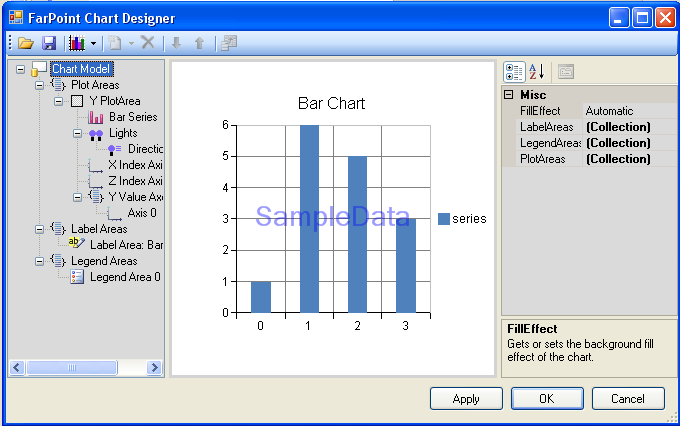The image size is (680, 426).
Task: Click the Bar Chart title in preview
Action: (331, 103)
